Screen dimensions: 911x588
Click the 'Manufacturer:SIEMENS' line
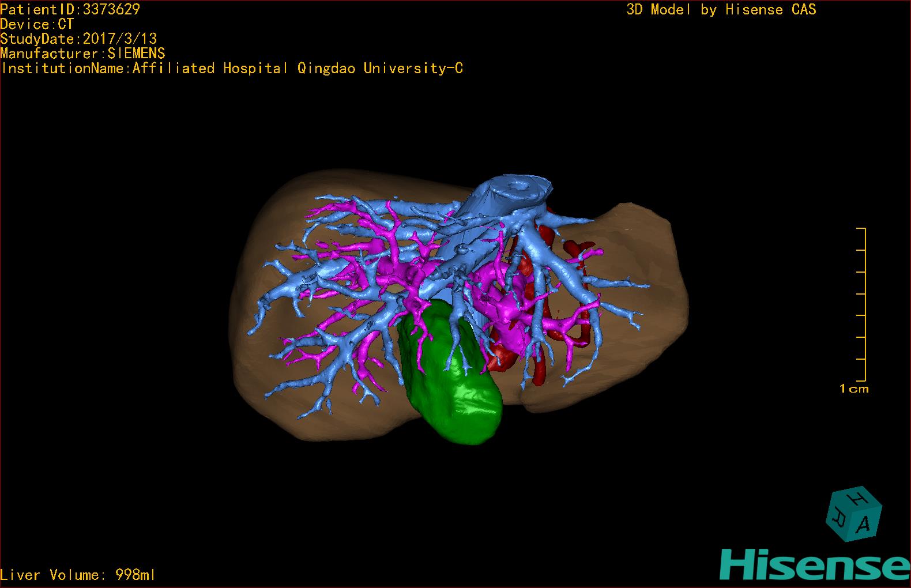coord(82,54)
